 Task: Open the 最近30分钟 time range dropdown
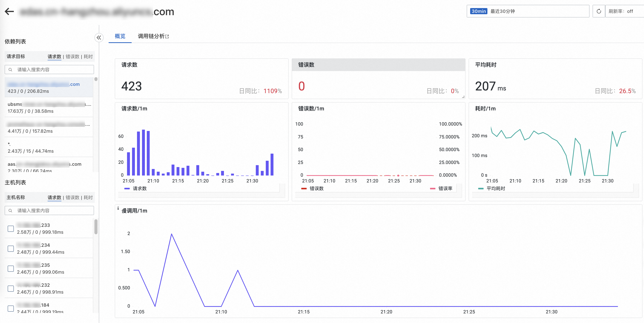528,11
